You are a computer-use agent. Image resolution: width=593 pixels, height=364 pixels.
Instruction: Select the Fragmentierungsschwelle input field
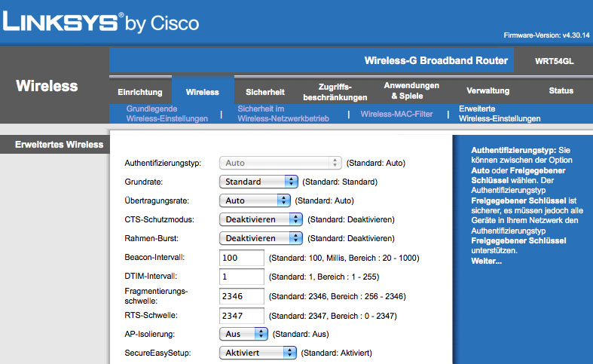pyautogui.click(x=242, y=296)
